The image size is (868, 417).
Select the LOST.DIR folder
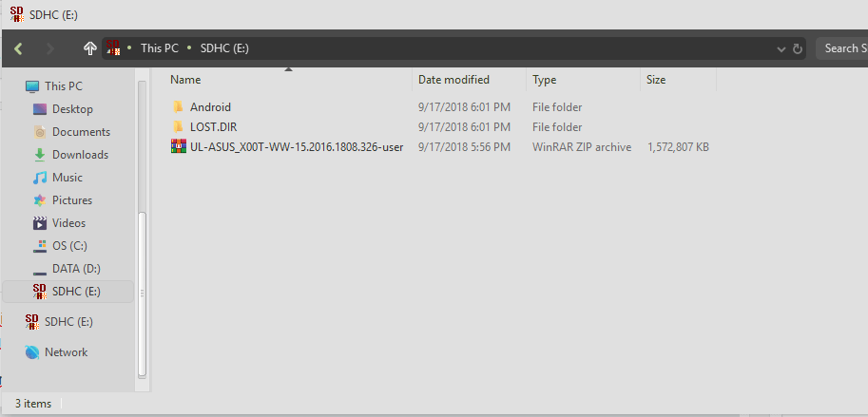(x=213, y=127)
